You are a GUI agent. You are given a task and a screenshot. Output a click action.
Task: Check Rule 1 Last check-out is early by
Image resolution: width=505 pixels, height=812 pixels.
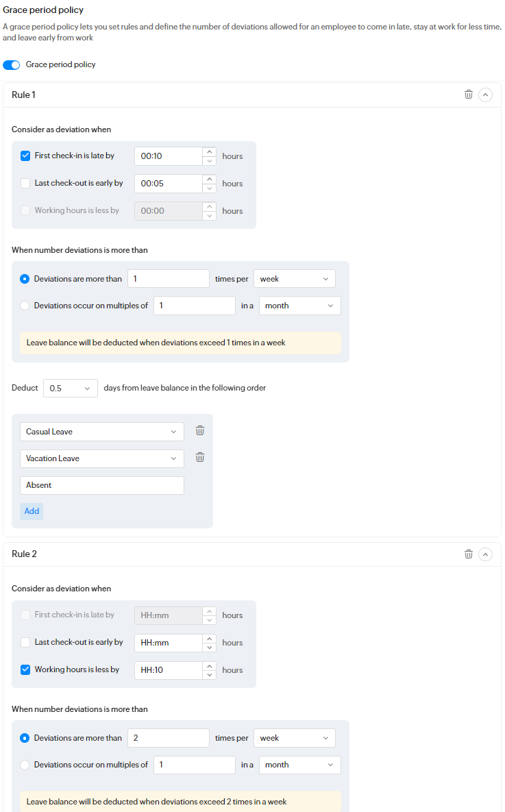tap(25, 183)
